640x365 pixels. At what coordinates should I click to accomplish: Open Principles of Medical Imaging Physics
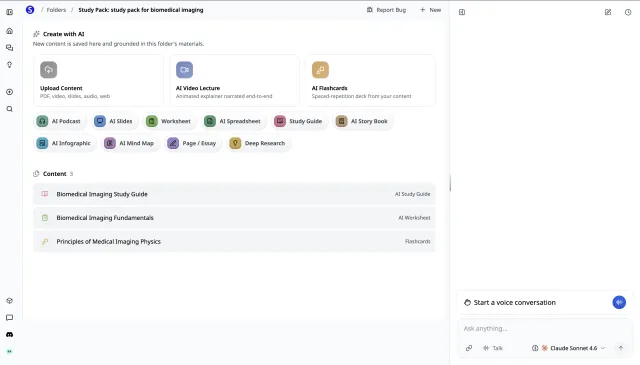click(x=234, y=242)
